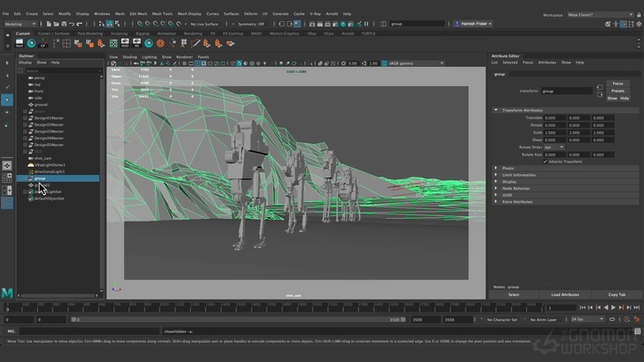644x362 pixels.
Task: Click the Presets button in Attribute Editor
Action: click(618, 90)
